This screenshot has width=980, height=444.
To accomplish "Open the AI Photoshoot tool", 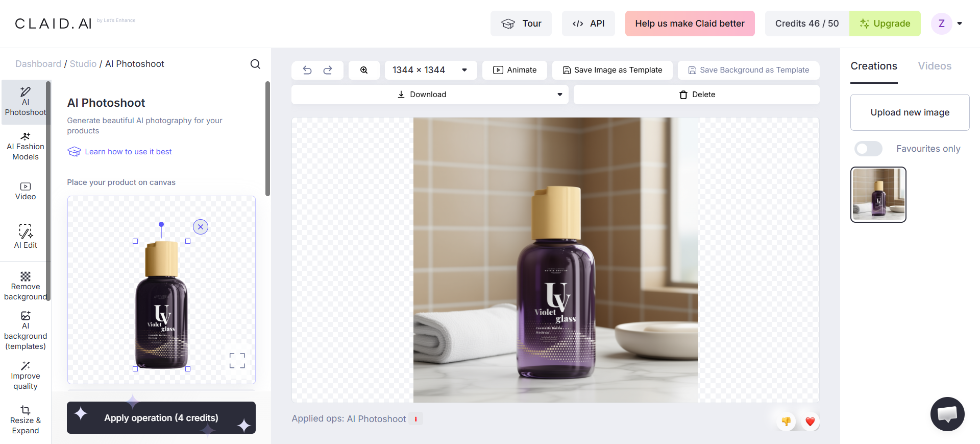I will (x=25, y=102).
